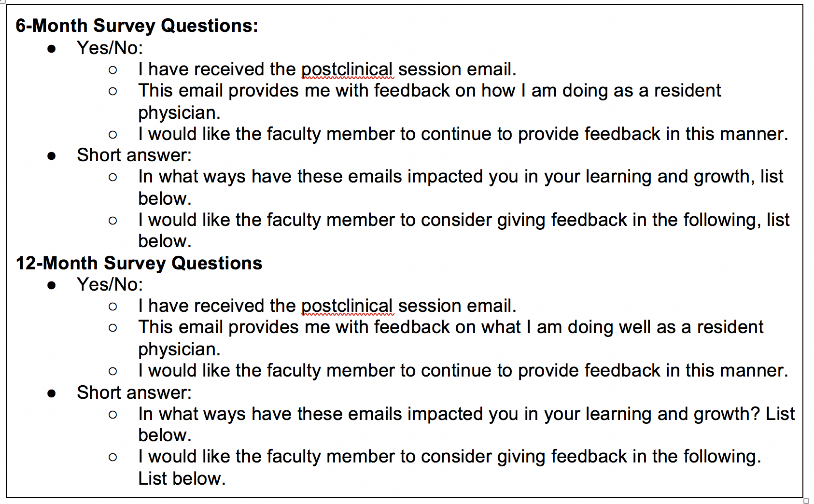Click the table resize handle at bottom-right corner
The image size is (814, 504).
tap(806, 501)
